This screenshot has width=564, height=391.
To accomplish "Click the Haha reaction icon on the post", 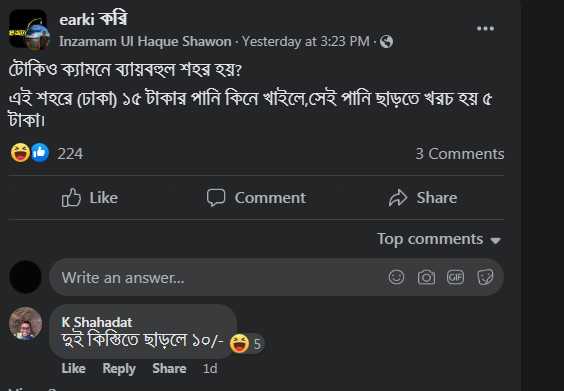I will (x=20, y=153).
